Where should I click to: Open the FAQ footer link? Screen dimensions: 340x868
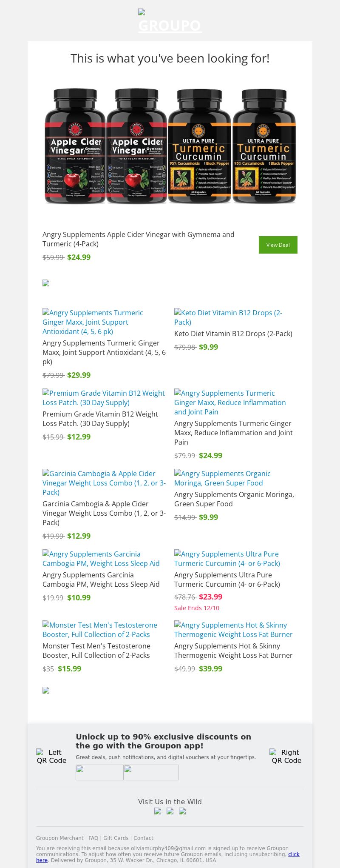point(93,838)
